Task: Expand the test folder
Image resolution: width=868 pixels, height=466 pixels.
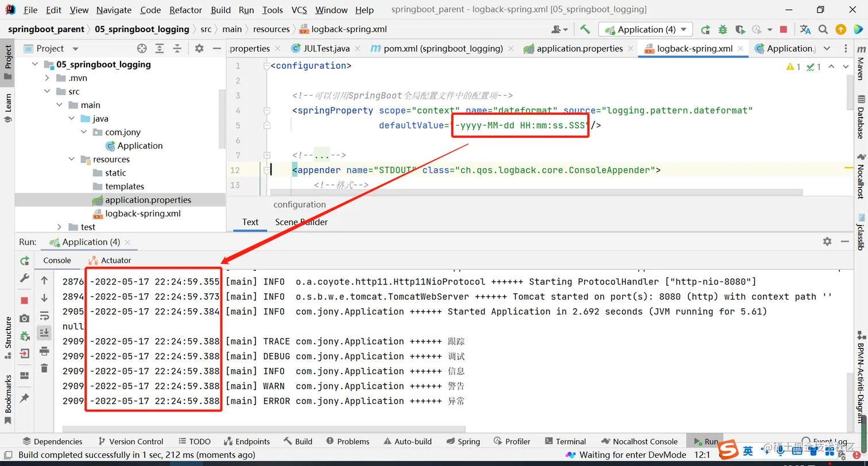Action: (59, 227)
